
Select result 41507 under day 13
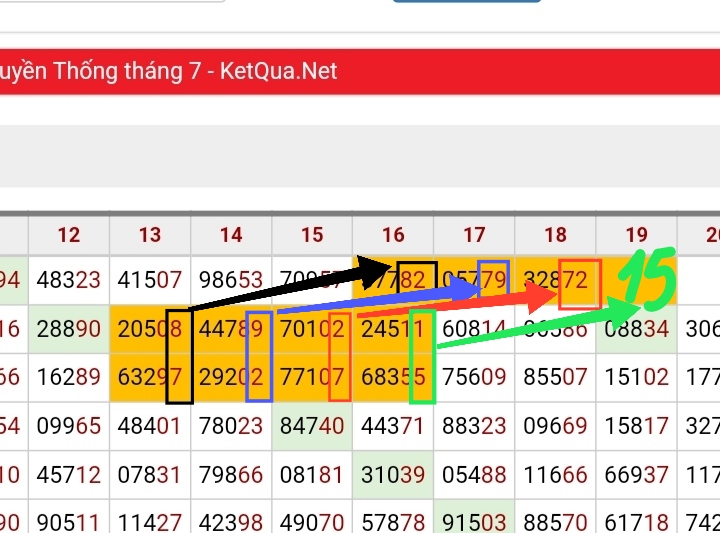[150, 280]
